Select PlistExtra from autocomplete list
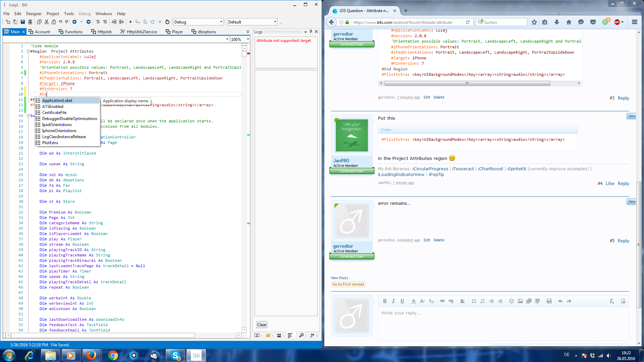Viewport: 644px width, 362px height. coord(50,143)
